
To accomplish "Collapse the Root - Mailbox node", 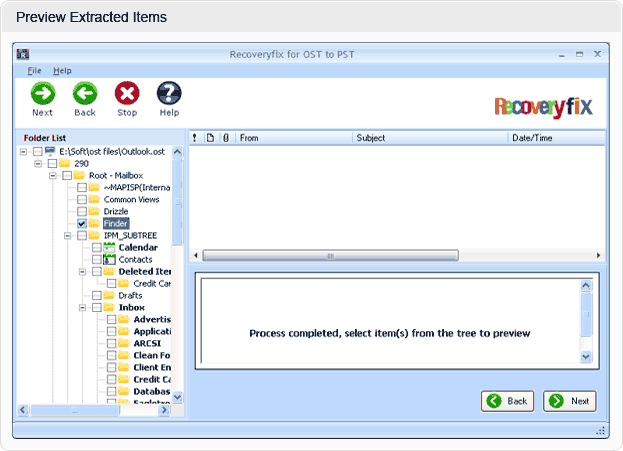I will 53,176.
